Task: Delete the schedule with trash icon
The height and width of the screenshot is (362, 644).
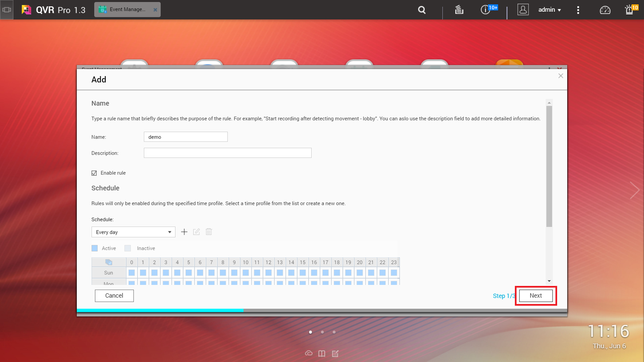Action: [x=209, y=232]
